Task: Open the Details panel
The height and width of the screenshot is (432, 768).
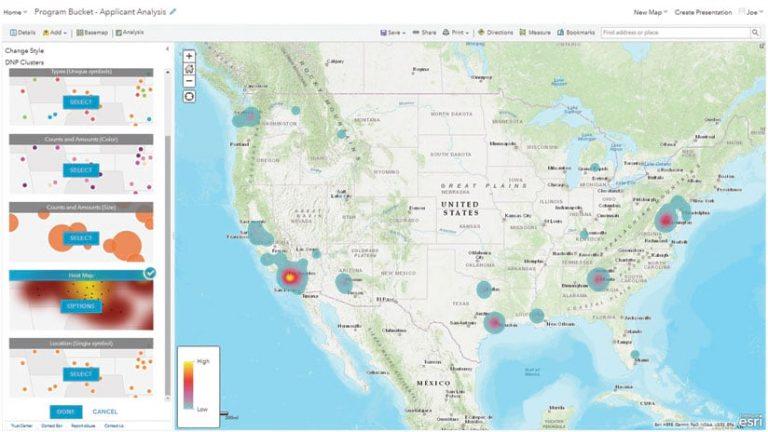Action: [x=23, y=32]
